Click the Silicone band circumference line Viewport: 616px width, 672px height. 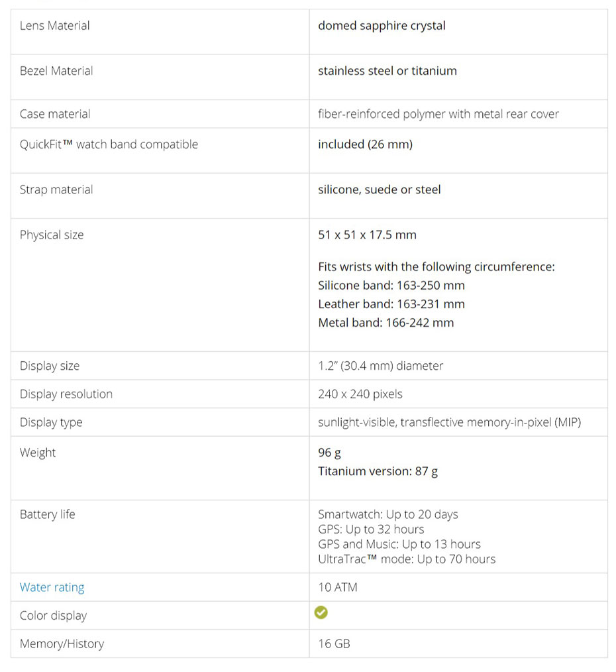391,286
